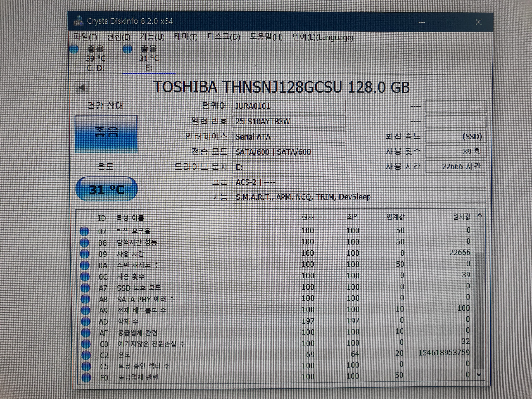Click the status icon of row A8
532x399 pixels.
[x=85, y=299]
